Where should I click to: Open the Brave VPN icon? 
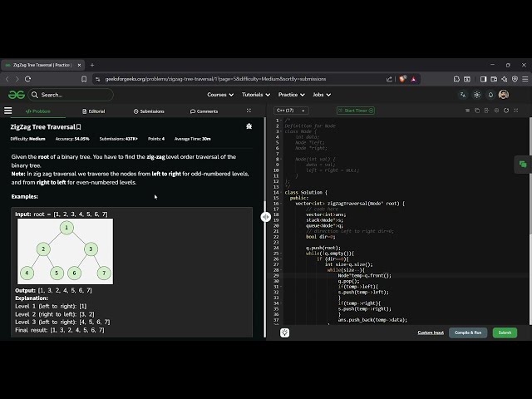point(515,79)
